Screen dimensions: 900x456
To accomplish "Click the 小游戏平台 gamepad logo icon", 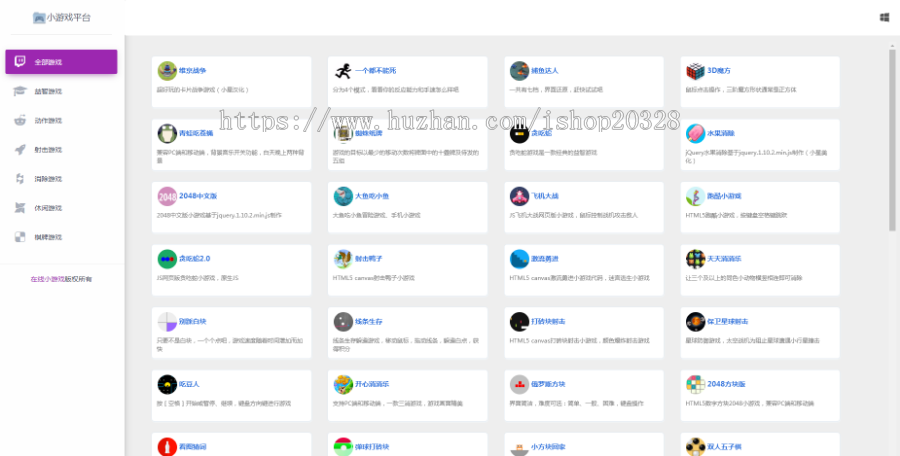I will pos(39,18).
